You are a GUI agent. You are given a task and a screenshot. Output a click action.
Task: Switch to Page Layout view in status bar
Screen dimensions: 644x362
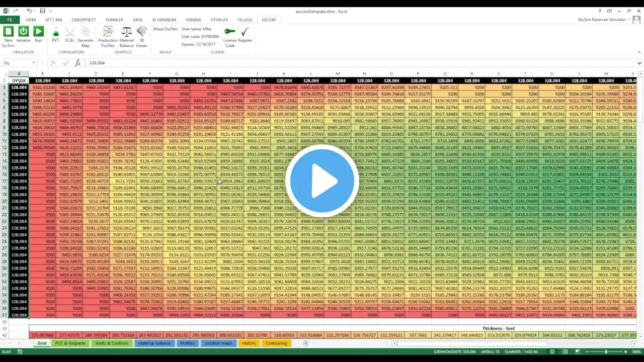(x=565, y=351)
